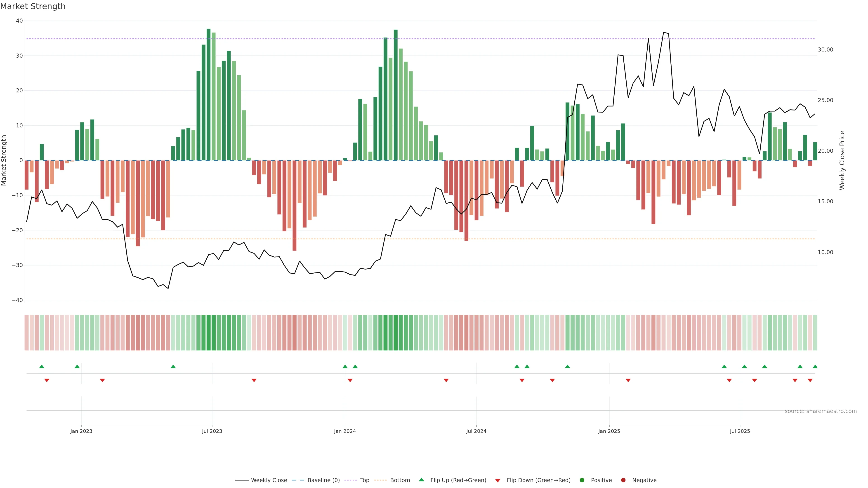The width and height of the screenshot is (868, 488).
Task: Click the green Flip Up triangle legend icon
Action: point(421,480)
